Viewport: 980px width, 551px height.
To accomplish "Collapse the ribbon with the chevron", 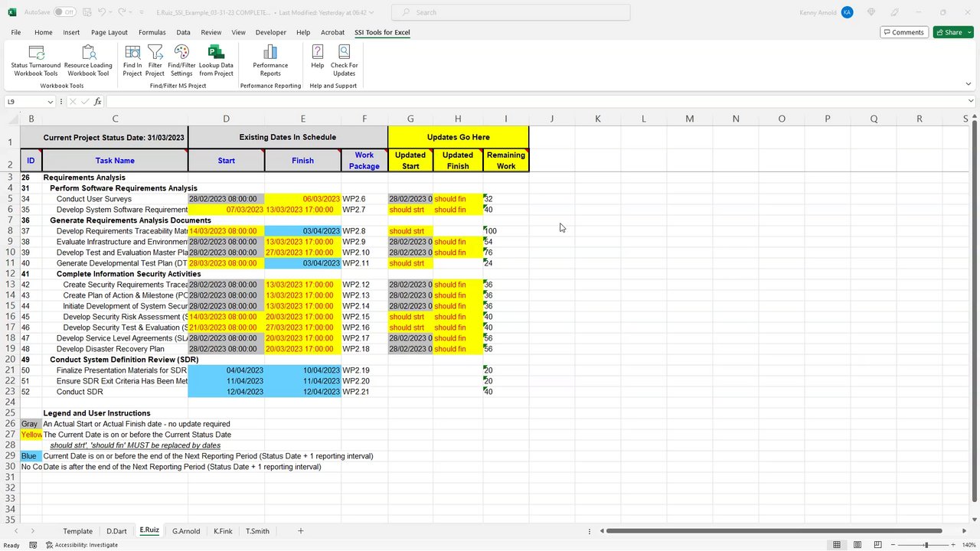I will tap(969, 84).
